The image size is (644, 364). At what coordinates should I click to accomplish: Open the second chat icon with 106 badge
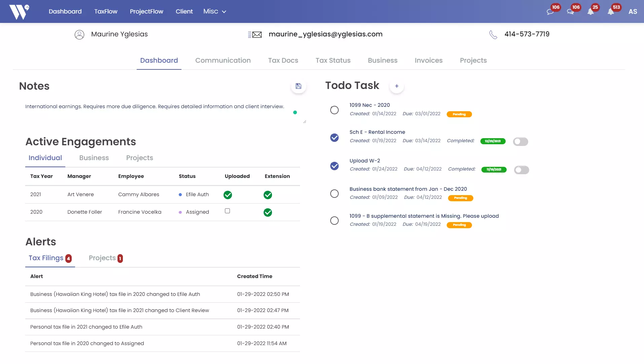[x=570, y=12]
